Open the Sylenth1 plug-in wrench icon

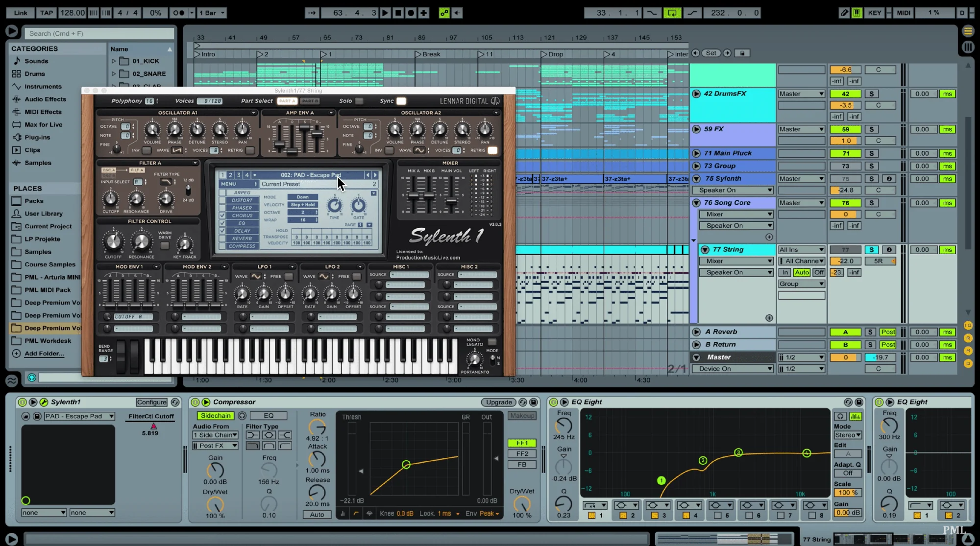pos(44,402)
